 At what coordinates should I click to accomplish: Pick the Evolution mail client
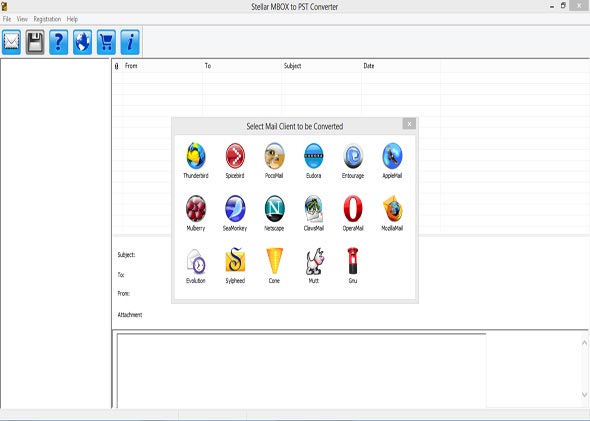click(x=196, y=261)
